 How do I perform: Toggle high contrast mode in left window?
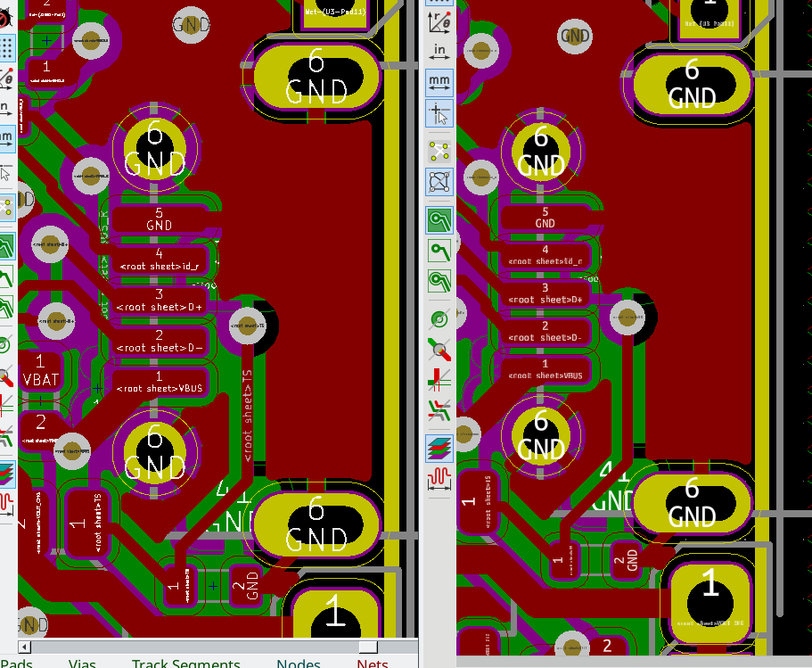6,436
